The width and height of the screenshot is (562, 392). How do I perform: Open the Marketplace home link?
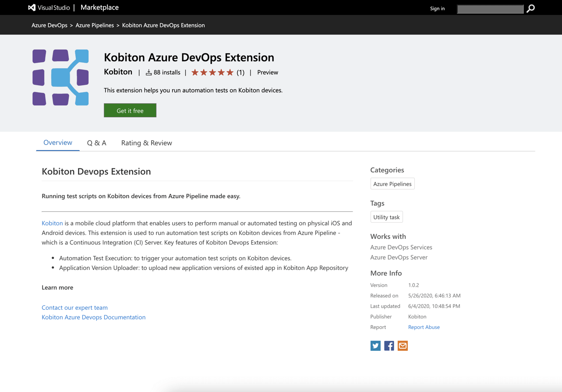[99, 7]
